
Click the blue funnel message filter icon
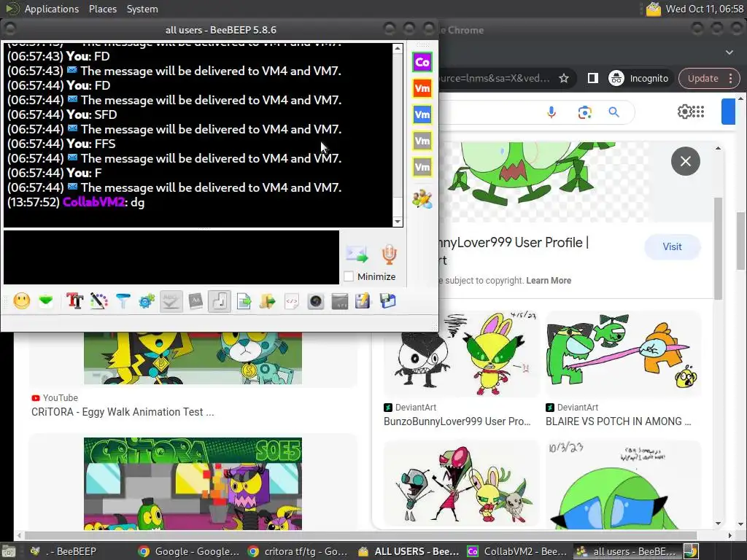[123, 301]
